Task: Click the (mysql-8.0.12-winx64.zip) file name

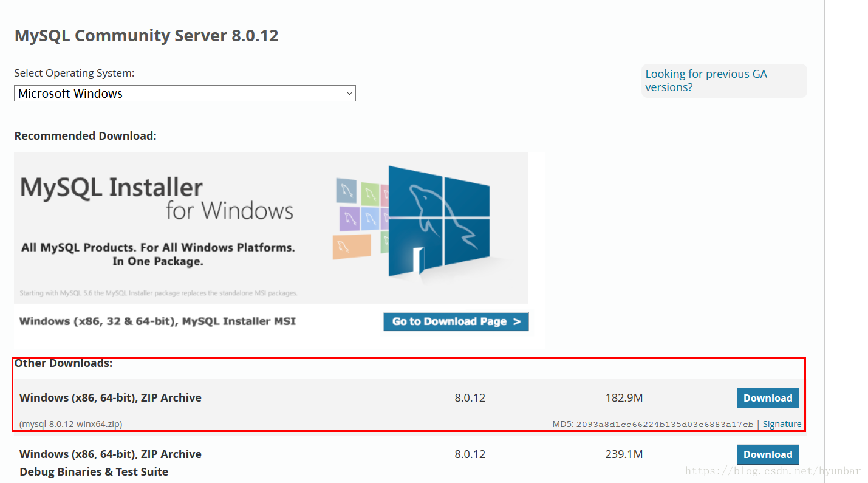Action: [x=70, y=424]
